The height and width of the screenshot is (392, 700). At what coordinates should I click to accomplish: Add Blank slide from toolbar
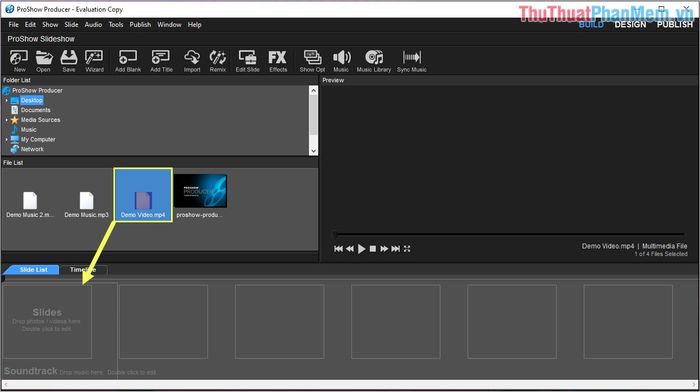(x=128, y=61)
